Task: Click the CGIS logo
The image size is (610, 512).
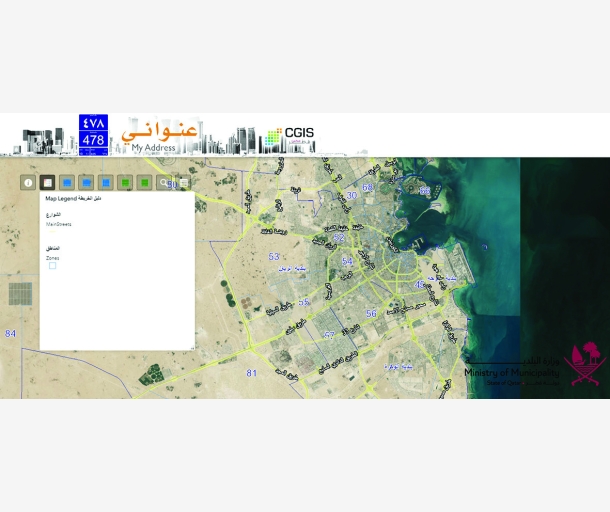Action: [289, 137]
